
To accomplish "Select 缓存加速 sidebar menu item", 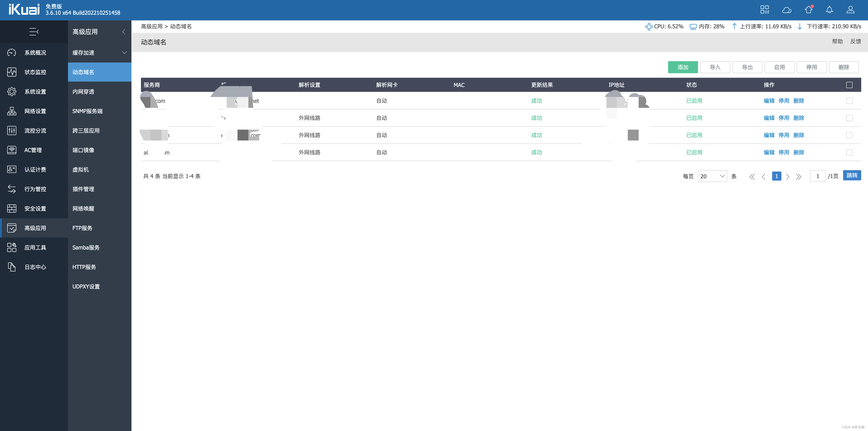I will (97, 52).
